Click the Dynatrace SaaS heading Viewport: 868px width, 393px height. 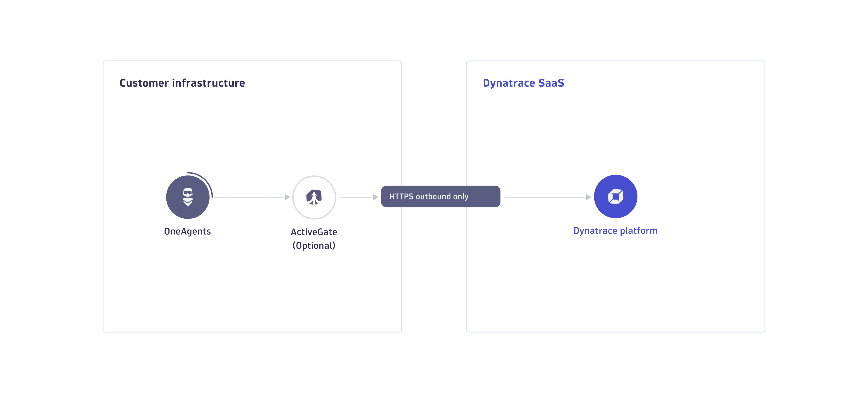tap(523, 83)
